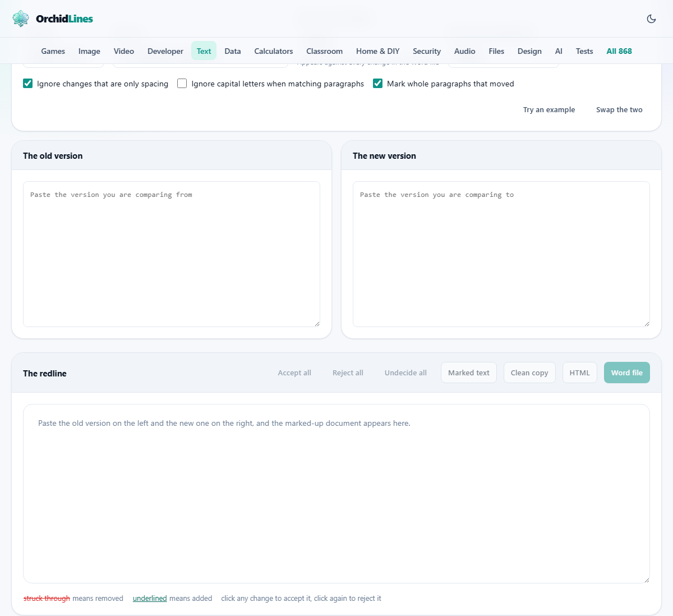
Task: Export redline as HTML
Action: click(x=580, y=373)
